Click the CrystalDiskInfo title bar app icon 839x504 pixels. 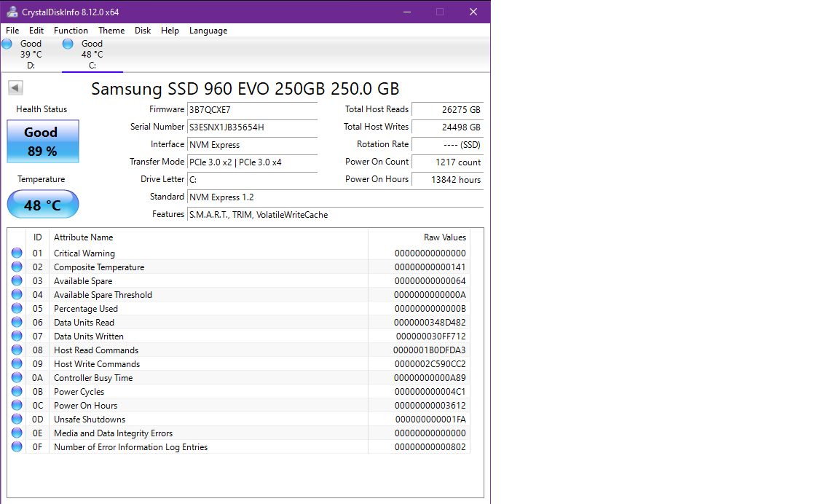pyautogui.click(x=12, y=12)
